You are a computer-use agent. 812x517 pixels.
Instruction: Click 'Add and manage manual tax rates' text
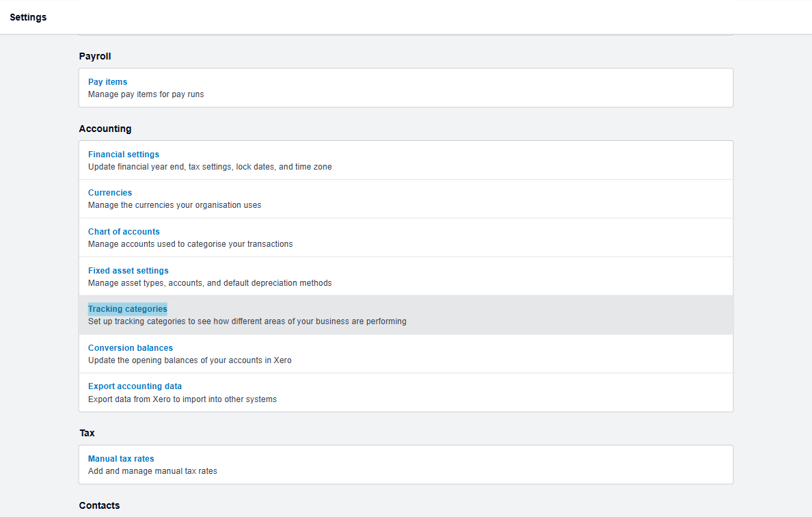(152, 471)
